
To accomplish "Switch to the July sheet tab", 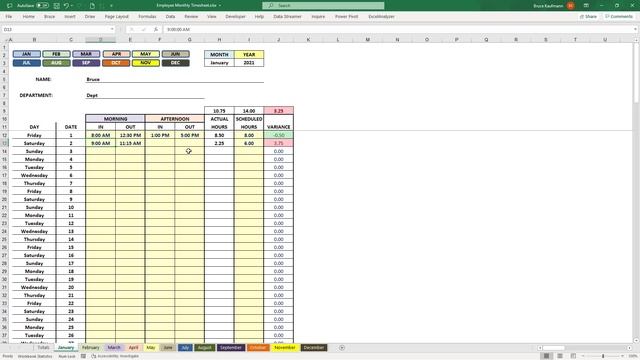I will coord(185,348).
